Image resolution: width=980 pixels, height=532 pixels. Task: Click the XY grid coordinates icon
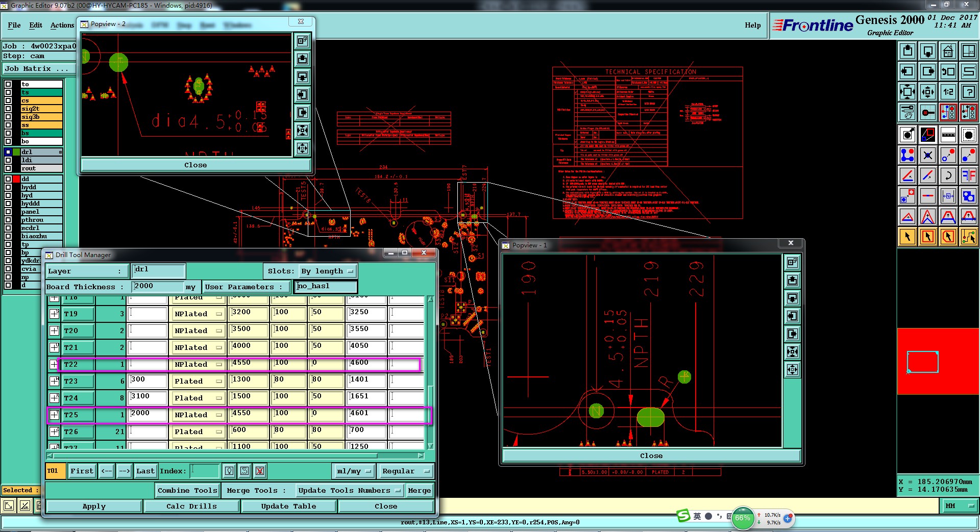point(968,51)
